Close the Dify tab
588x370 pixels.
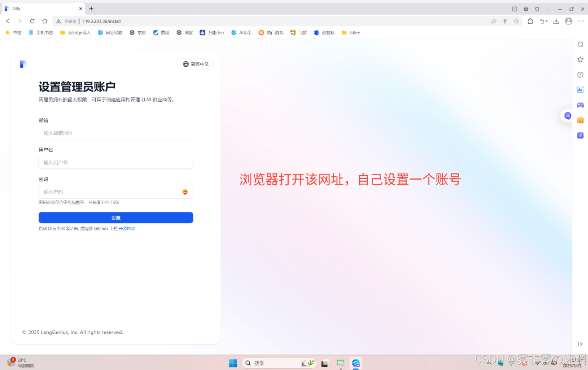pos(80,8)
